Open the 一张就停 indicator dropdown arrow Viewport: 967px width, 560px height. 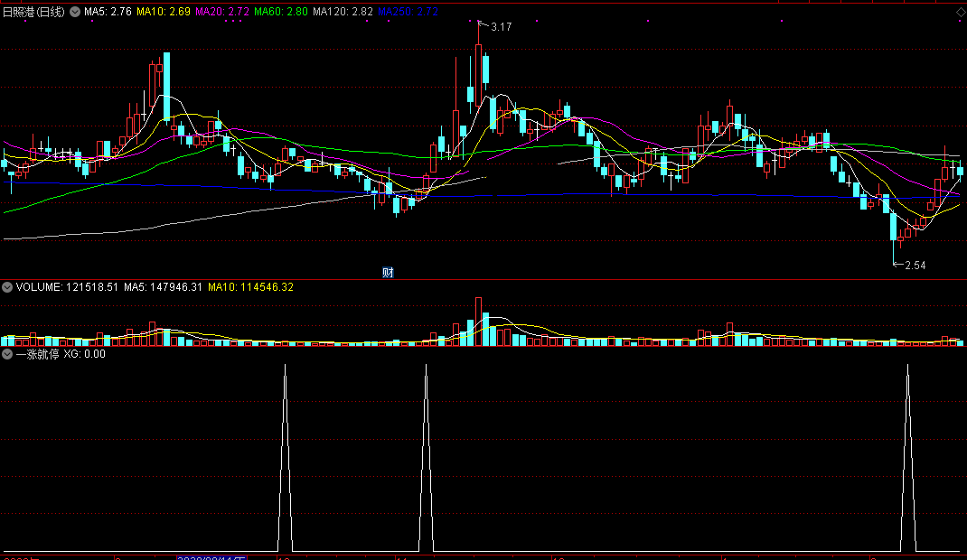click(7, 354)
